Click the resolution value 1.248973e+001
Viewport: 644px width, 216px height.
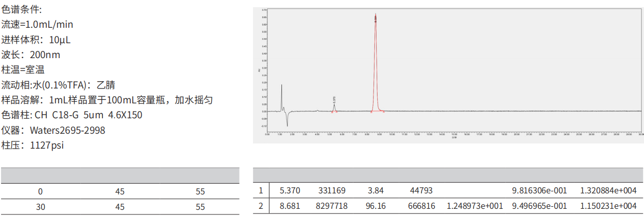tap(474, 206)
